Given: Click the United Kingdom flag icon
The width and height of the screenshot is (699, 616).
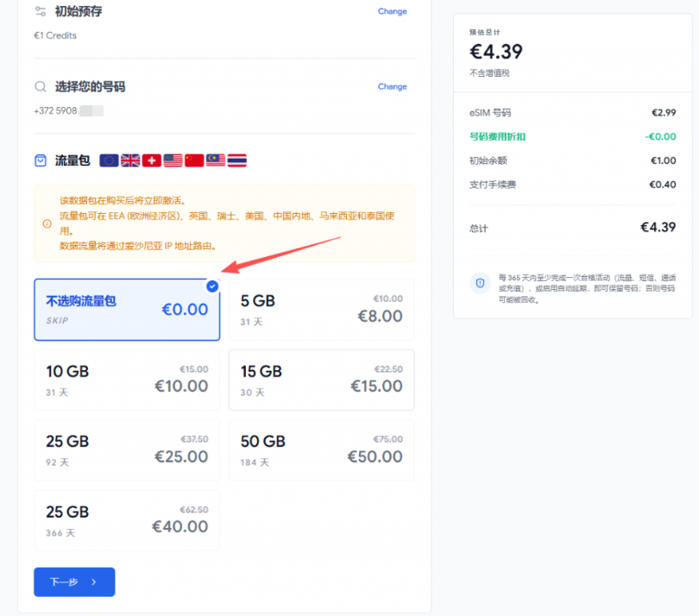Looking at the screenshot, I should click(130, 160).
